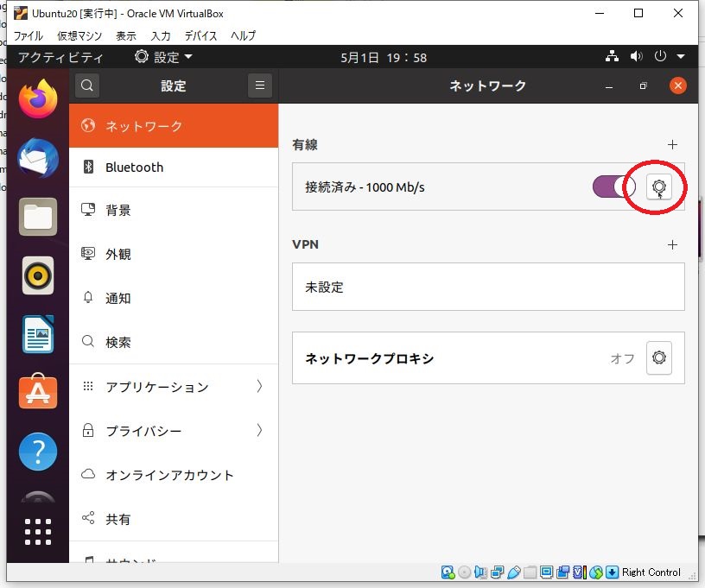Click the オフ proxy status text

[622, 358]
